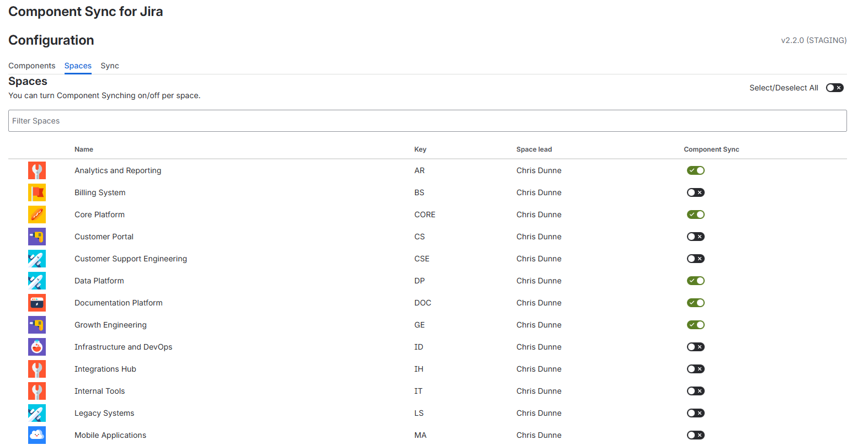Open the Sync tab
868x445 pixels.
tap(110, 66)
